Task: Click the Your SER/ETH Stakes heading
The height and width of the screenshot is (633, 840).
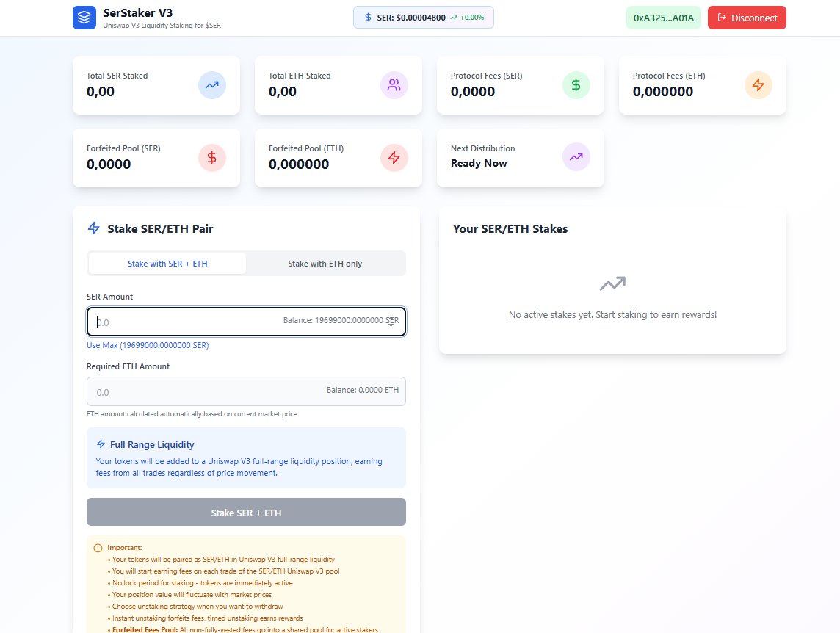Action: click(x=510, y=229)
